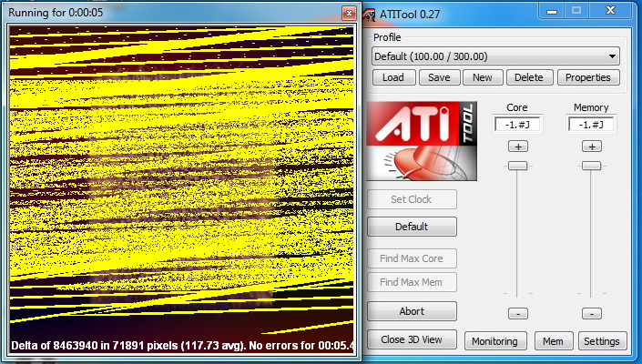This screenshot has height=364, width=642.
Task: Click the Load profile button
Action: point(393,77)
